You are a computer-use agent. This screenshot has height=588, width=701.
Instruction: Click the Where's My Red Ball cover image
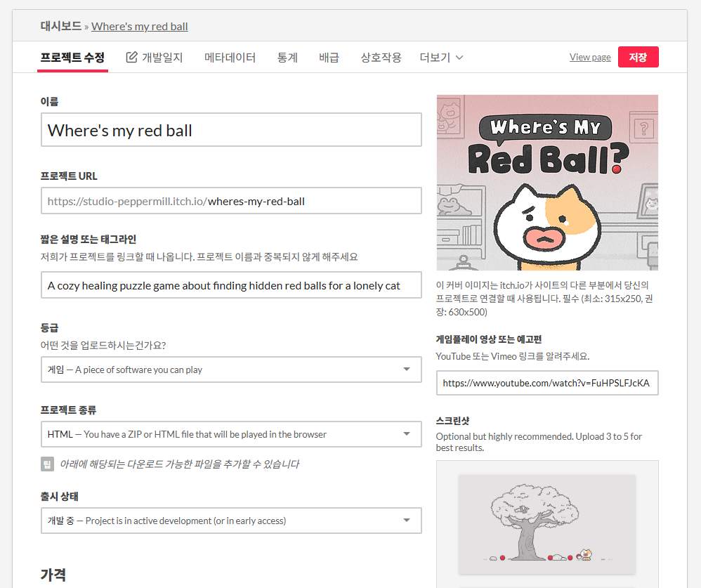coord(547,183)
